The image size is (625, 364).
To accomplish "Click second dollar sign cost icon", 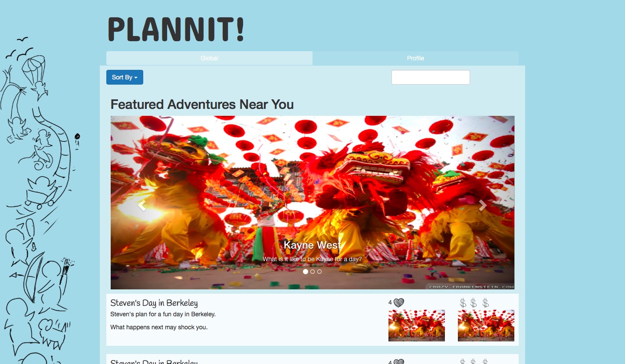I will point(474,303).
